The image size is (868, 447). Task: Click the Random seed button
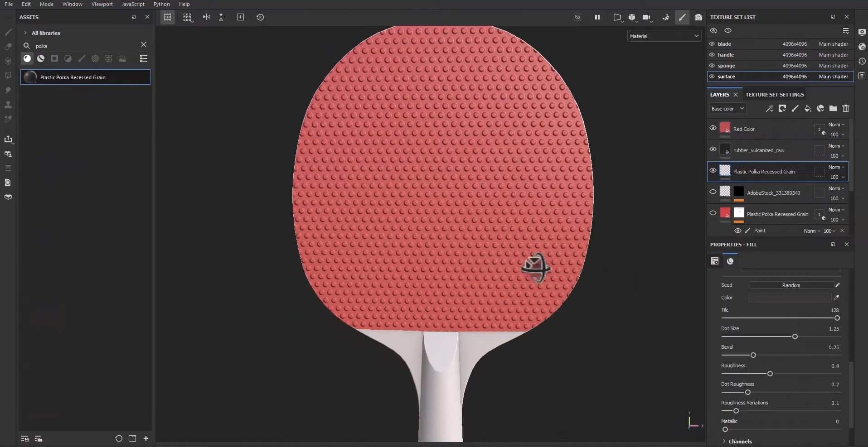[790, 285]
